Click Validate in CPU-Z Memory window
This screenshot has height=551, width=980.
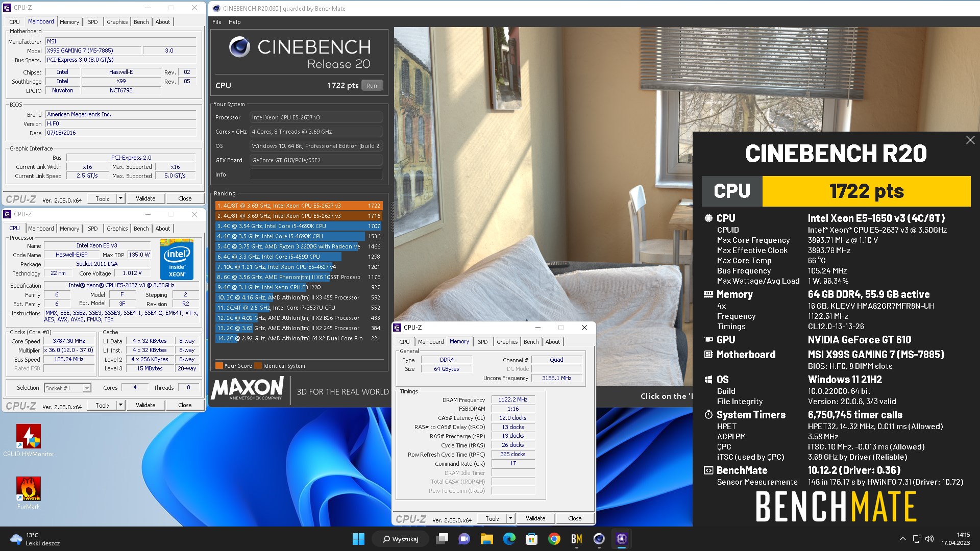pyautogui.click(x=535, y=518)
